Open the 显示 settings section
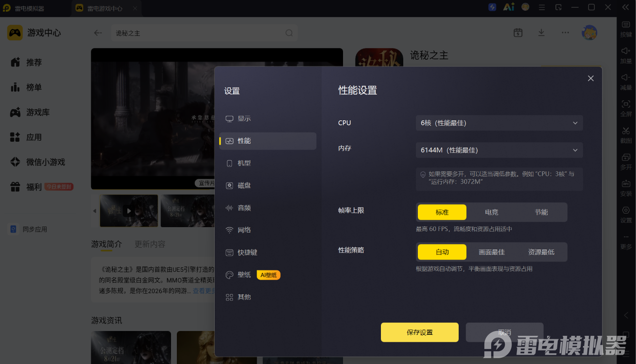The image size is (636, 364). 268,118
